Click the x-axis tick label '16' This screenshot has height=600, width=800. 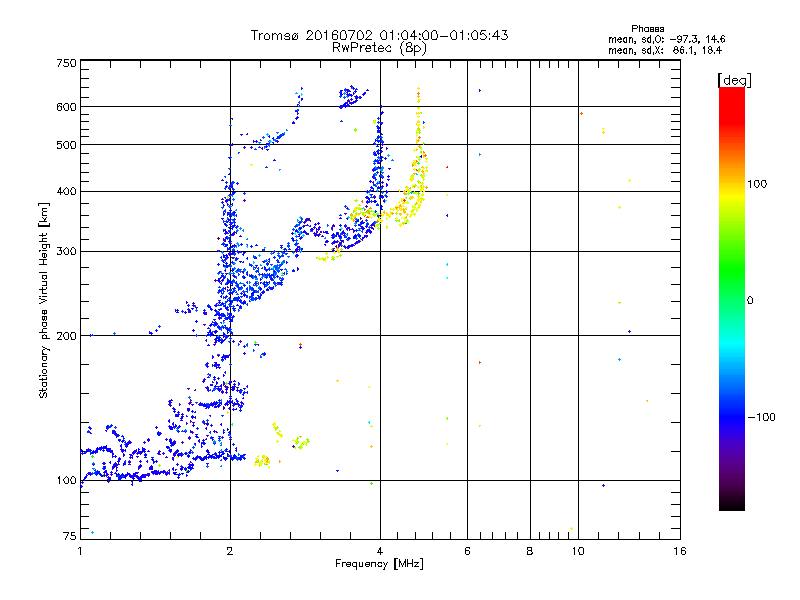click(x=680, y=551)
